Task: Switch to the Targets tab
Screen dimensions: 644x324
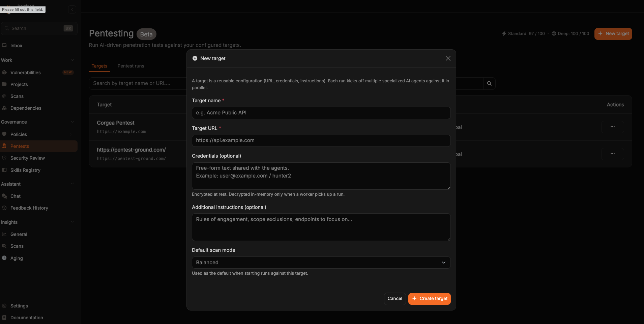Action: (x=99, y=66)
